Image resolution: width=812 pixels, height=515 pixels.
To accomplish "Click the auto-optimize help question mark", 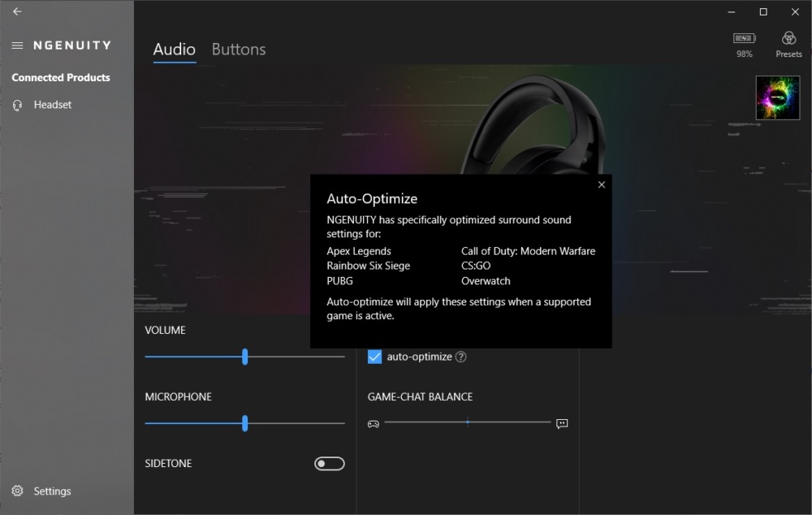I will tap(461, 357).
